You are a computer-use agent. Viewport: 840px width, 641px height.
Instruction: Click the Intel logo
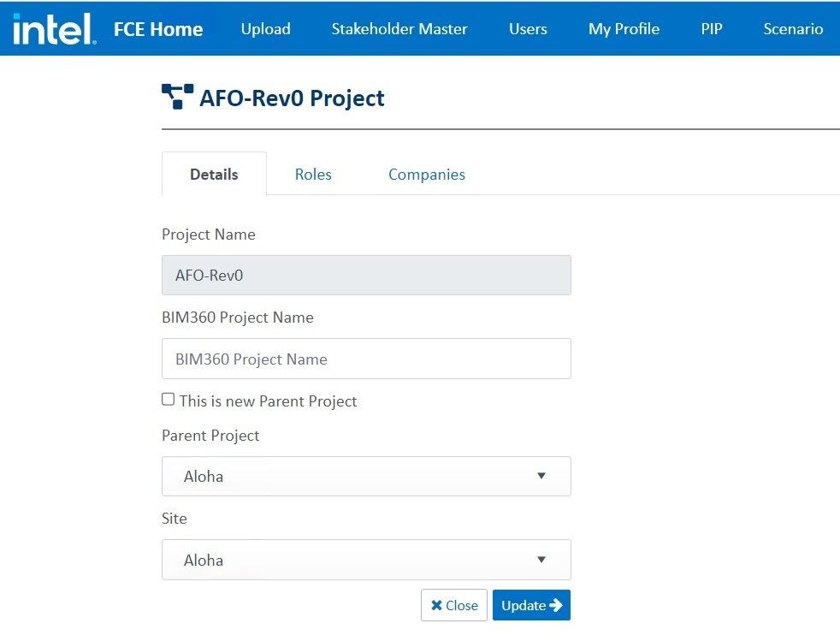[x=53, y=29]
